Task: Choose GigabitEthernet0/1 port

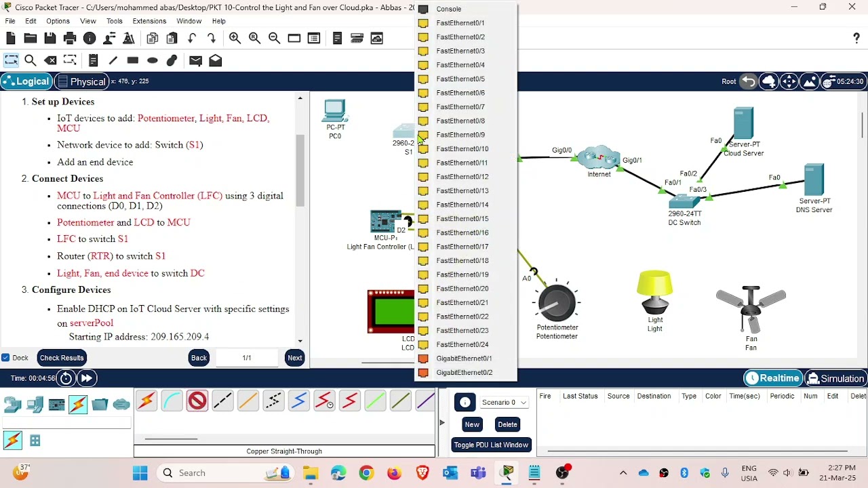Action: tap(466, 359)
